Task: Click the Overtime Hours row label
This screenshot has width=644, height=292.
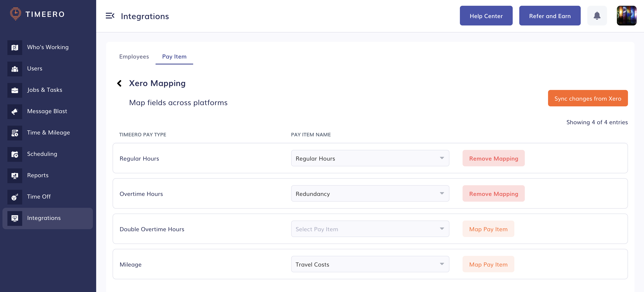Action: click(x=141, y=194)
